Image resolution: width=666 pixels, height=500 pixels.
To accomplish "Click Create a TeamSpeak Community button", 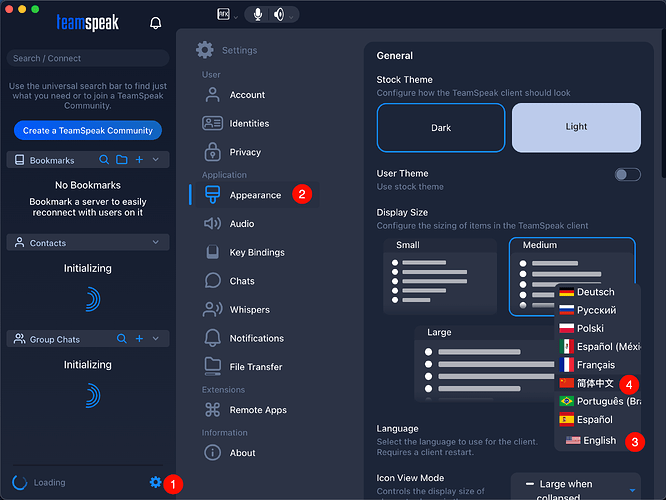I will pos(88,130).
